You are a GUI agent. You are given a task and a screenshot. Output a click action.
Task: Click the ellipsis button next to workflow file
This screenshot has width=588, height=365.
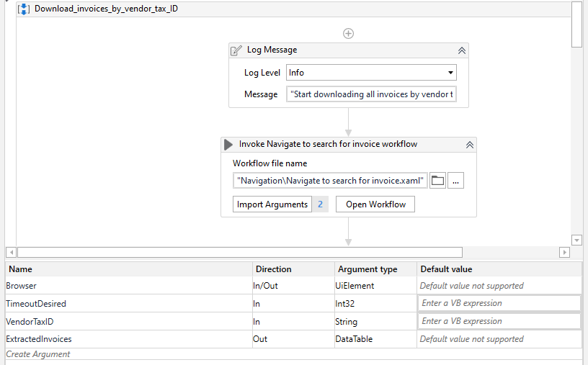tap(455, 181)
